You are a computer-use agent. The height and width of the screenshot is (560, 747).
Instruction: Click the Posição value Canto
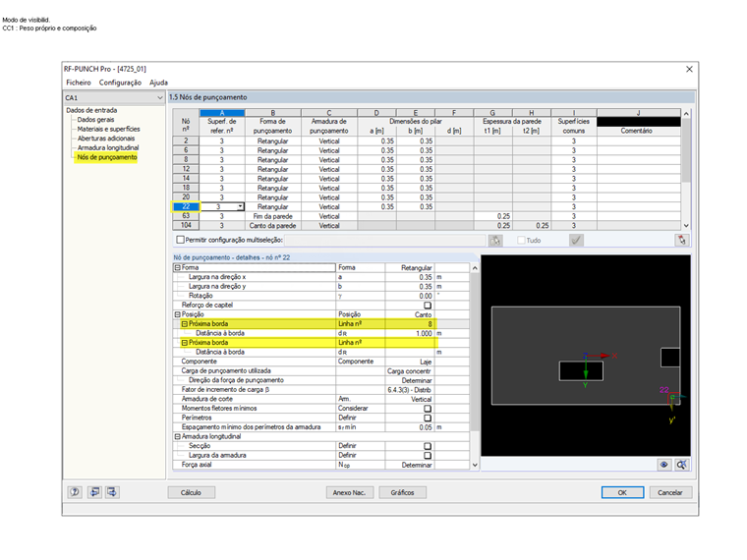(x=410, y=314)
